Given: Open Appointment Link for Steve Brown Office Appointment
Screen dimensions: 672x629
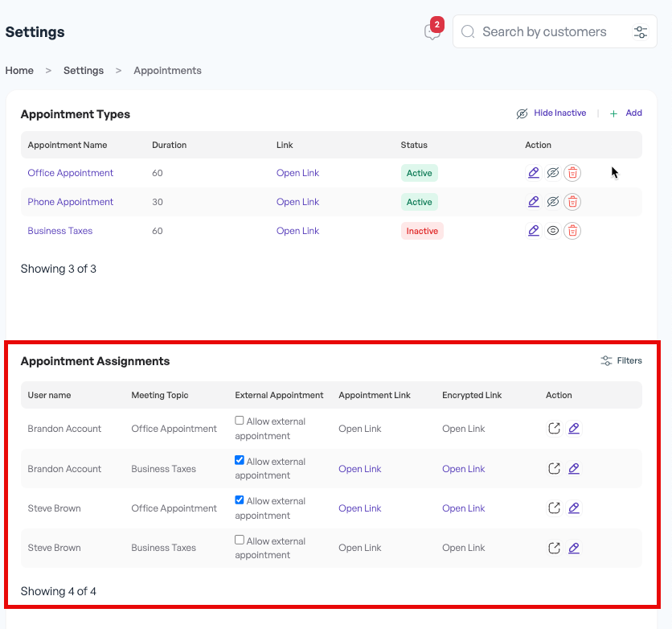Looking at the screenshot, I should 360,508.
